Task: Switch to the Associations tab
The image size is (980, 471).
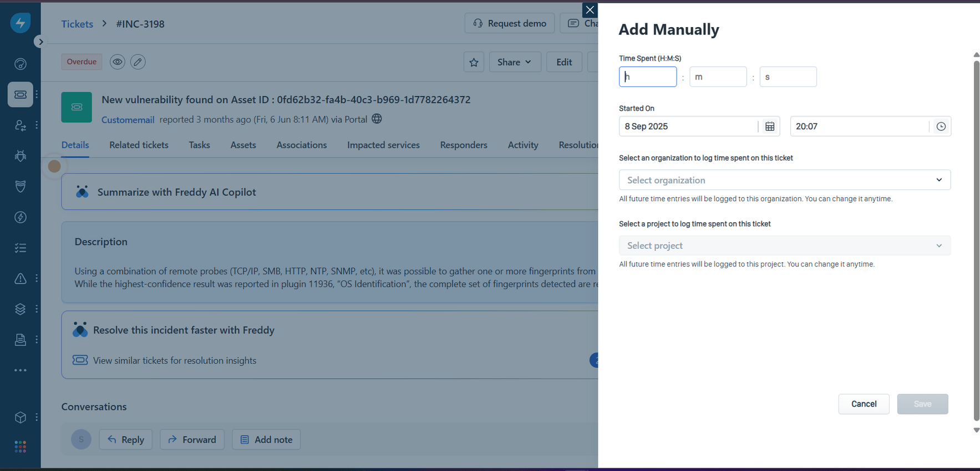Action: (x=302, y=145)
